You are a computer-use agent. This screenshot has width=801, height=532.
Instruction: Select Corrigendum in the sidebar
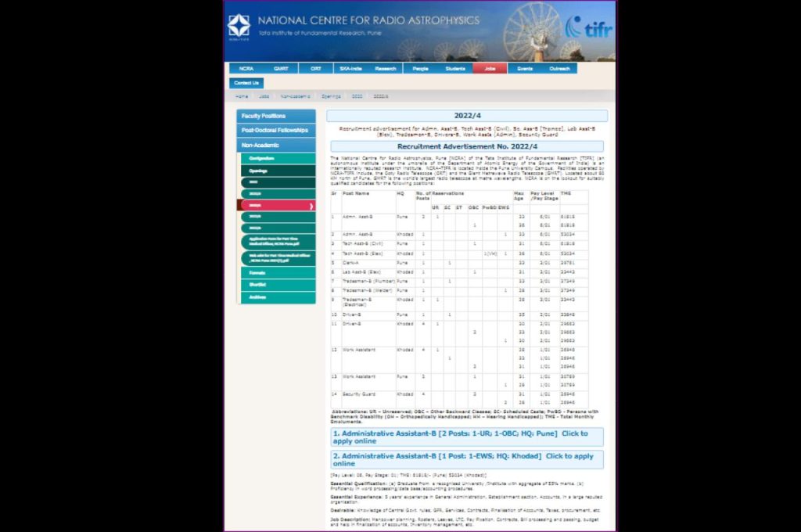coord(275,158)
